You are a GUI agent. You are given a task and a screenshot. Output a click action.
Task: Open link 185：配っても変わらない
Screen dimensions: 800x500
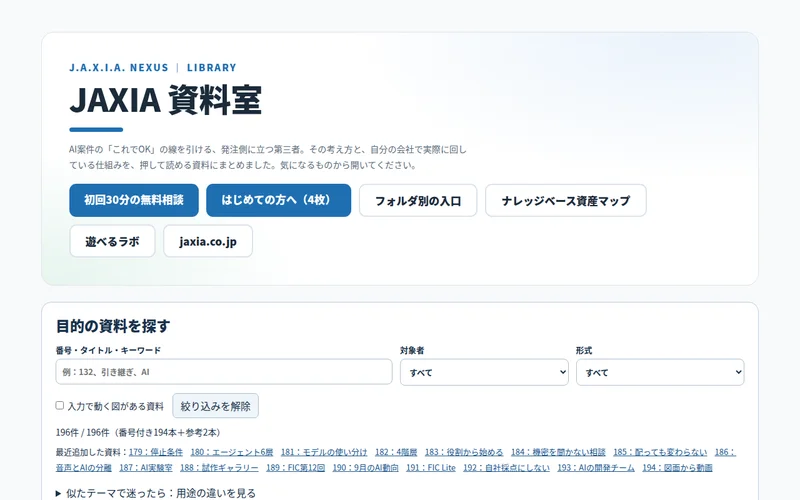(660, 452)
